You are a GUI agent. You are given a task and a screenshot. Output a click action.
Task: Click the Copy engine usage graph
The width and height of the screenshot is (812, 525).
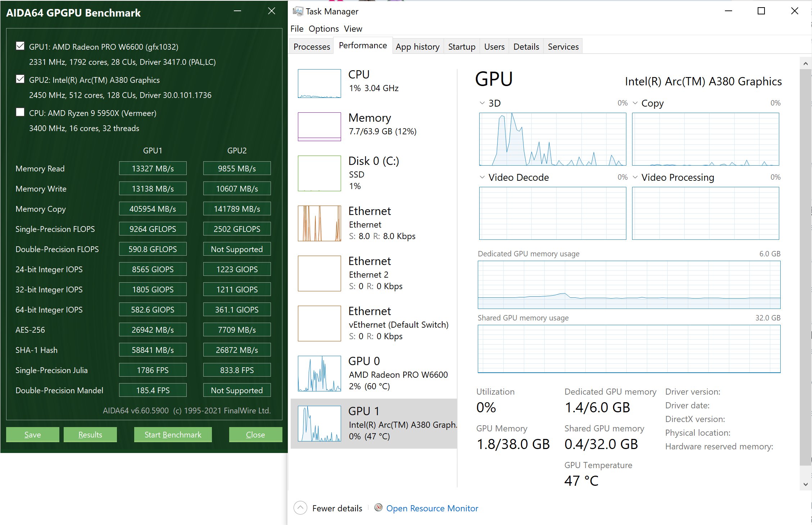tap(706, 139)
